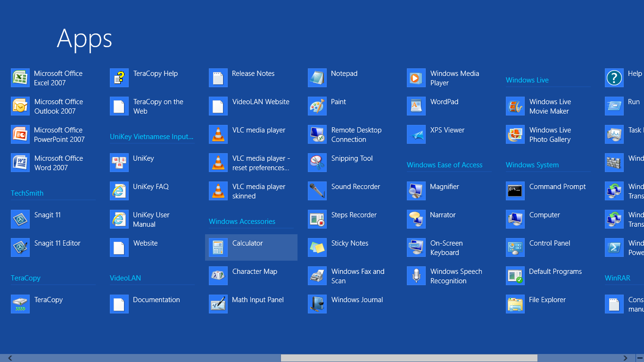Viewport: 644px width, 362px height.
Task: Select the Windows Accessories group header
Action: tap(242, 222)
